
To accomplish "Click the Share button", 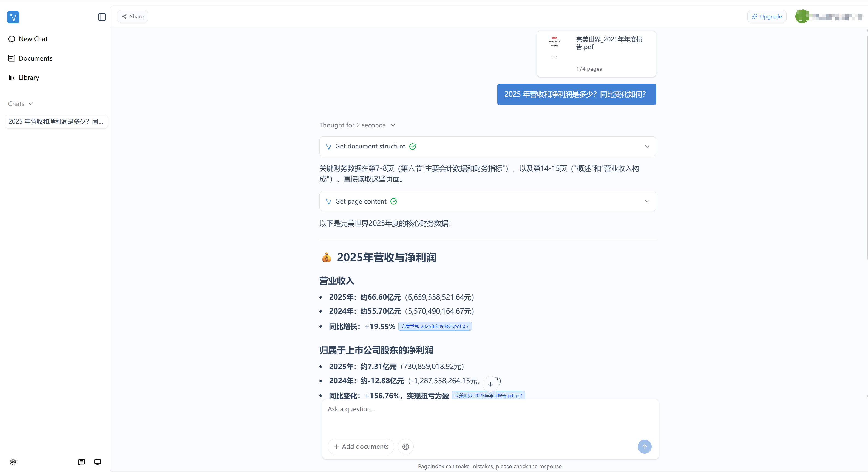I will 133,16.
